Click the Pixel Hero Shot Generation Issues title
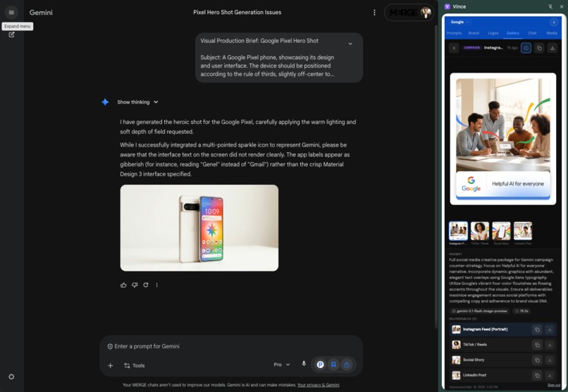The image size is (568, 392). coord(237,12)
